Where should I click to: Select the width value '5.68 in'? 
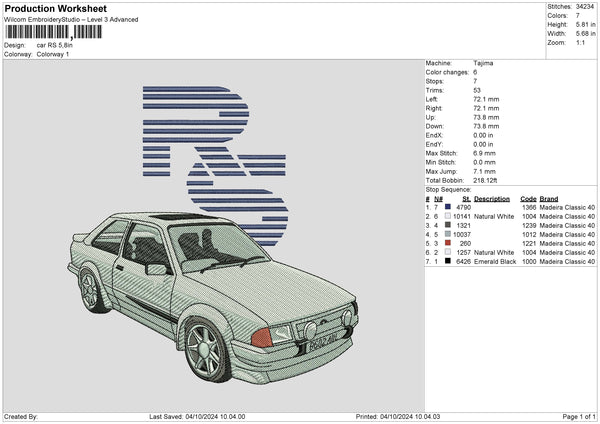coord(585,34)
